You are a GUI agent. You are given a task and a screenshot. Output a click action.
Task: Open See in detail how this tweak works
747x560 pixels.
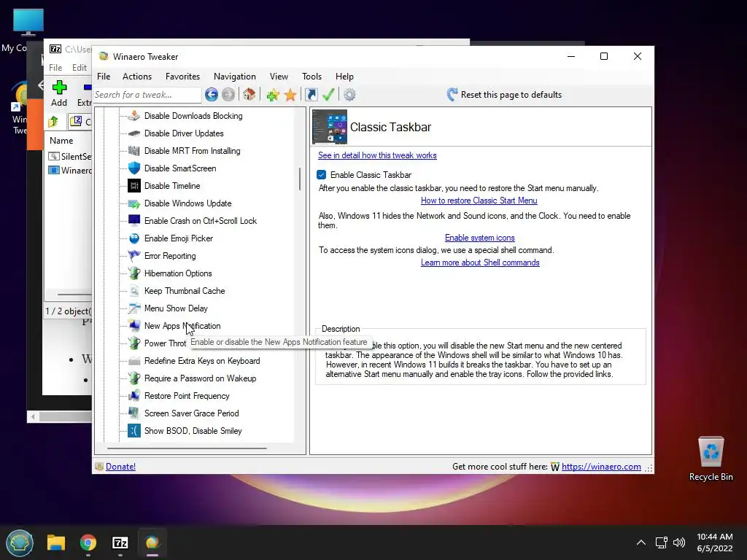pyautogui.click(x=377, y=155)
